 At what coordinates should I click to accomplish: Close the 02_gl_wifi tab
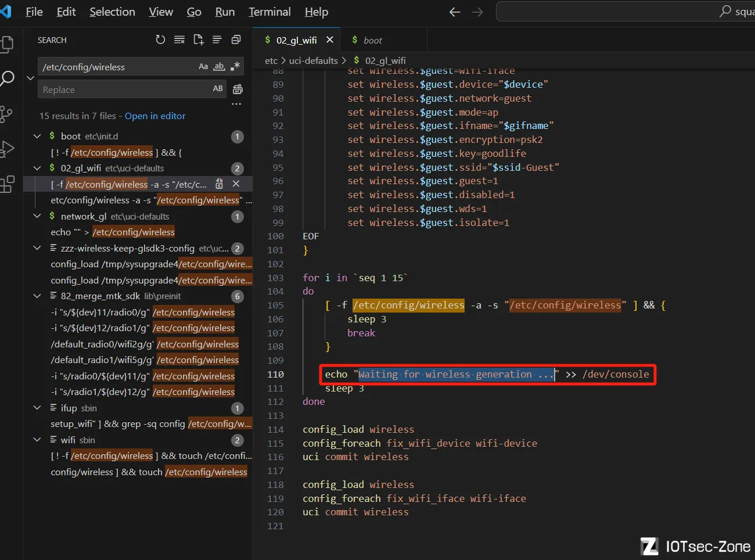[x=330, y=40]
